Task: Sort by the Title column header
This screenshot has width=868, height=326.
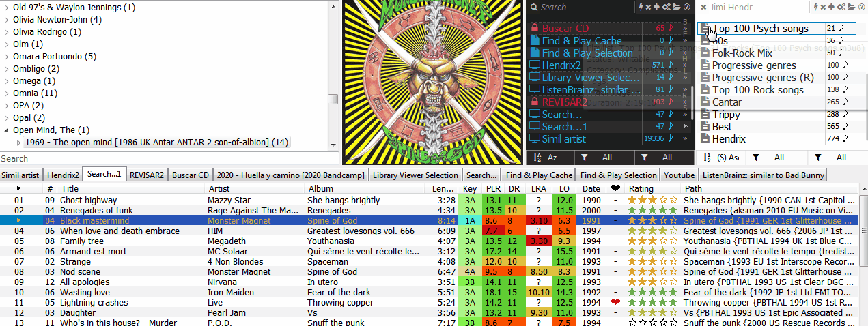Action: 132,188
